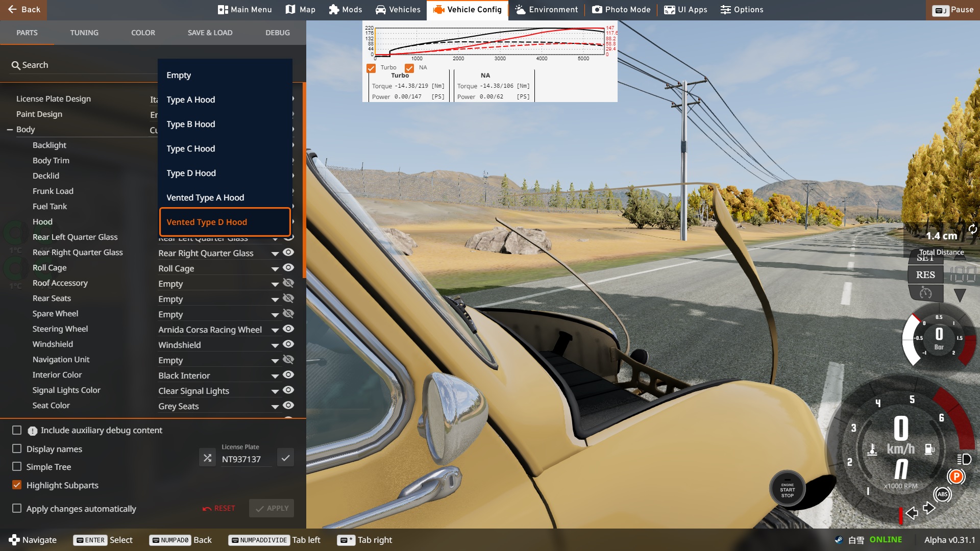
Task: Switch to the TUNING tab
Action: [x=84, y=33]
